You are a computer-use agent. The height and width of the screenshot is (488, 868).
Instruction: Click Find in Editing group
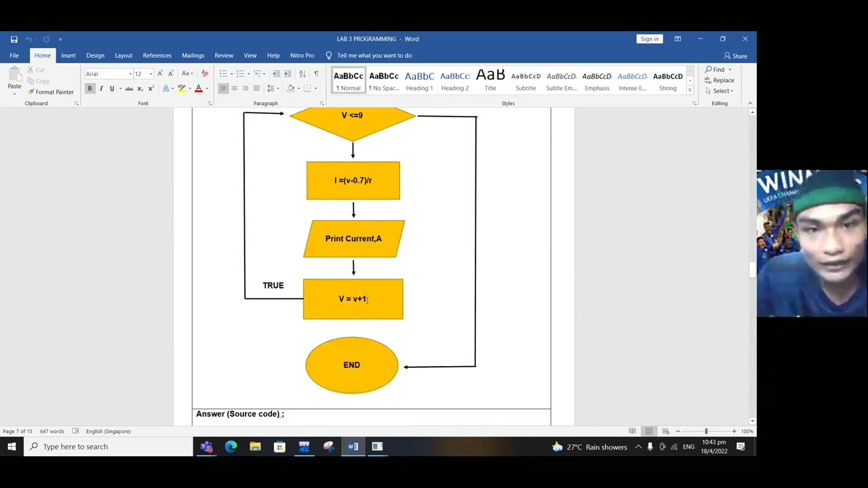pos(715,70)
